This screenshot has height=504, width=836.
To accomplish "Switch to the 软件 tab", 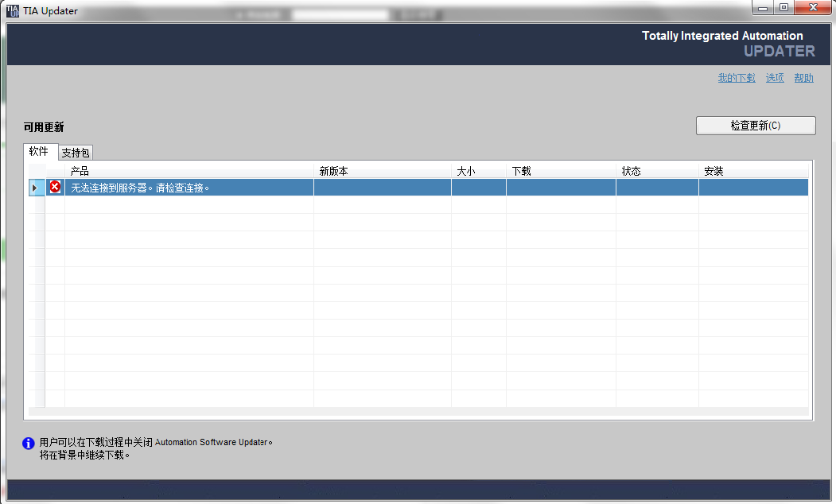I will click(x=39, y=151).
